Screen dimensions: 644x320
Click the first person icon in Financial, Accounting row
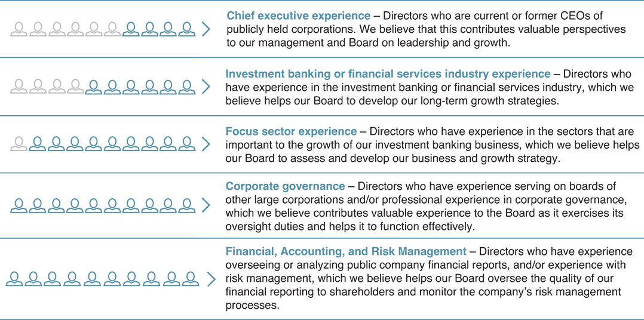[x=15, y=278]
